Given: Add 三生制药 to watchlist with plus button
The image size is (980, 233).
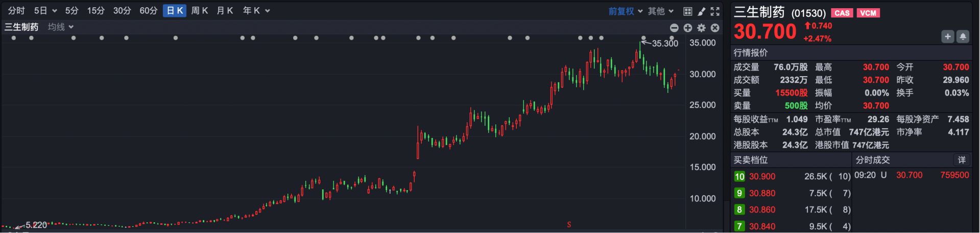Looking at the screenshot, I should pyautogui.click(x=947, y=36).
